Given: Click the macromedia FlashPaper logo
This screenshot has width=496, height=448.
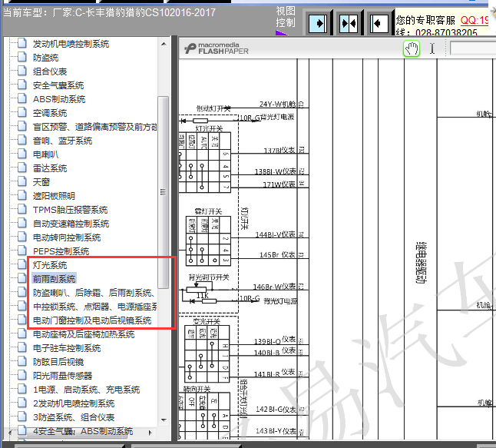Looking at the screenshot, I should coord(217,48).
